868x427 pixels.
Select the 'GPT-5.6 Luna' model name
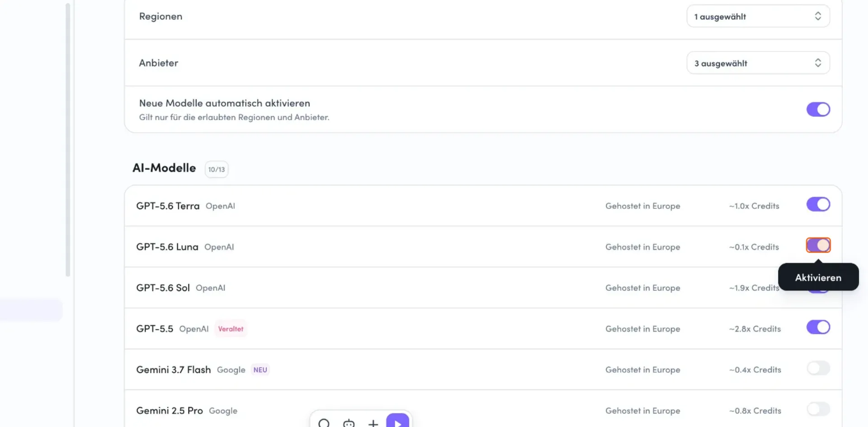(167, 247)
